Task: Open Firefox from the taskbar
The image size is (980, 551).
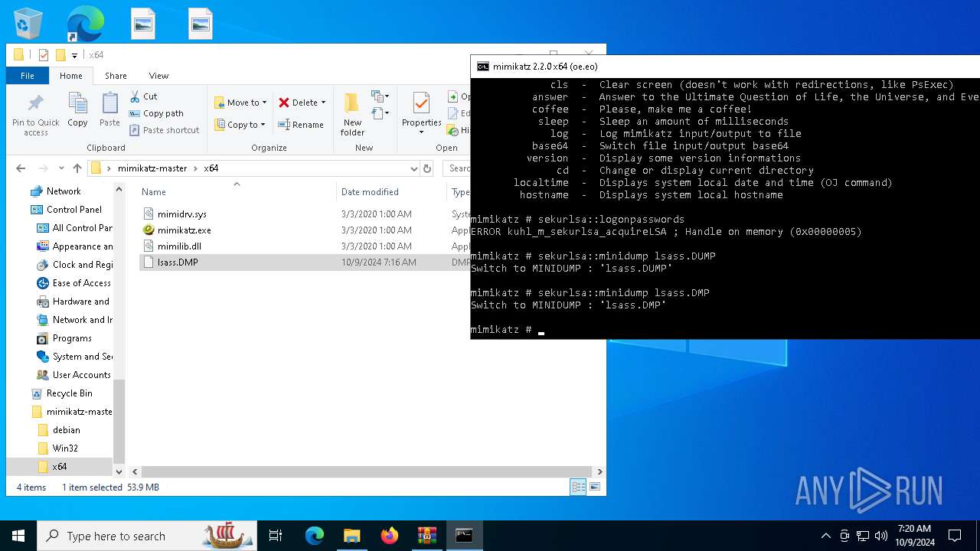Action: click(390, 536)
